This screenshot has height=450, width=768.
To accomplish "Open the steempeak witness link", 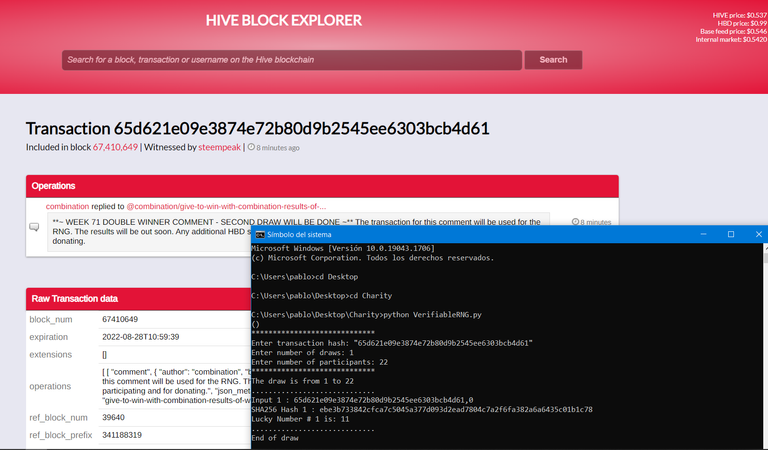I will coord(219,147).
